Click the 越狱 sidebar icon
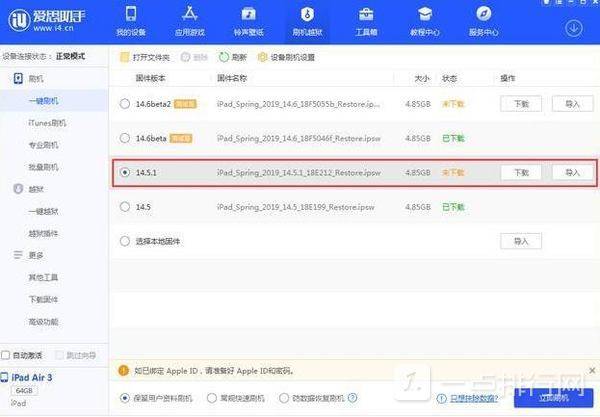This screenshot has width=600, height=417. (x=18, y=189)
